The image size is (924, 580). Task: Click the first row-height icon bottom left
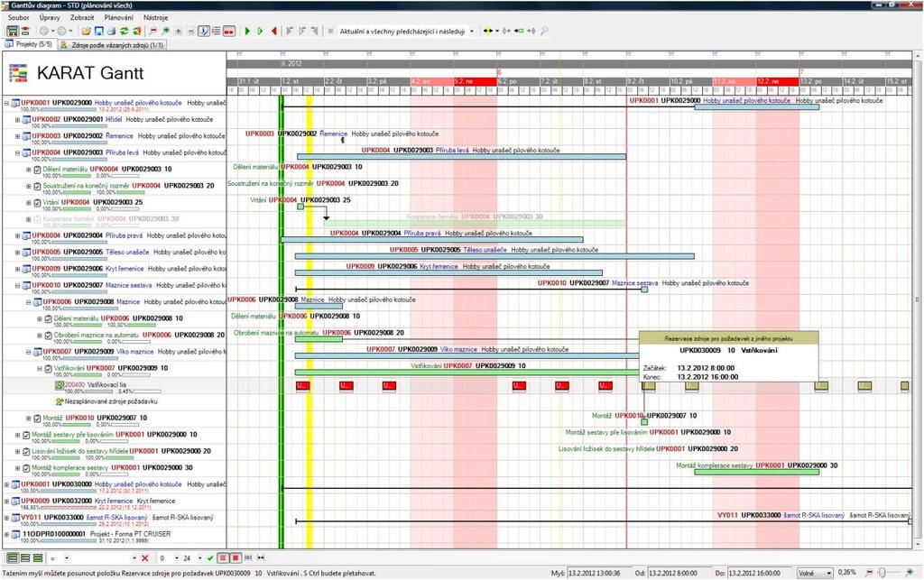tap(13, 557)
